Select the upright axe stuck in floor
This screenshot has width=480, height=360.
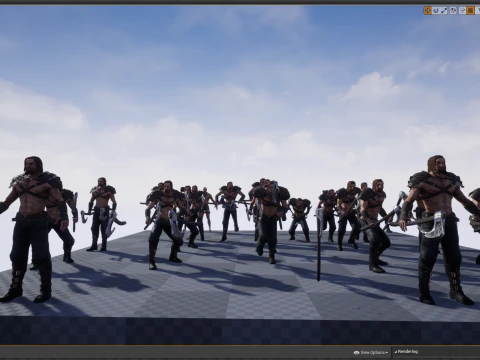(x=319, y=244)
